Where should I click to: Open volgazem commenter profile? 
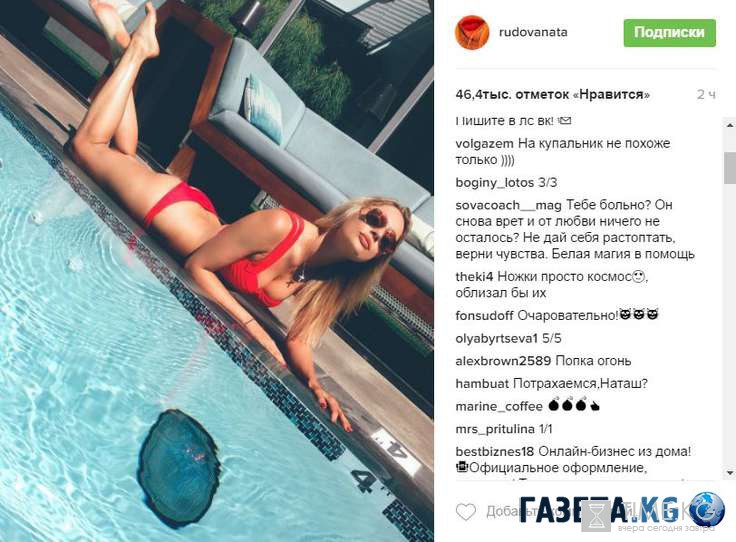[485, 144]
